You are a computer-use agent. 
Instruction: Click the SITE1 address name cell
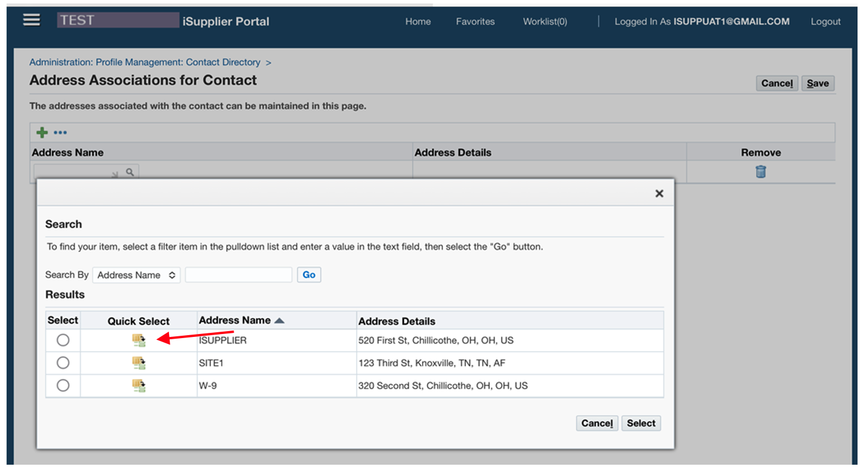(211, 363)
